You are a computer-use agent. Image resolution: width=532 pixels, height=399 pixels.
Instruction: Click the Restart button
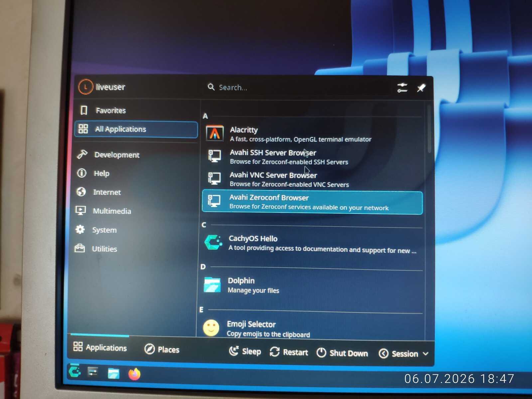(x=289, y=352)
